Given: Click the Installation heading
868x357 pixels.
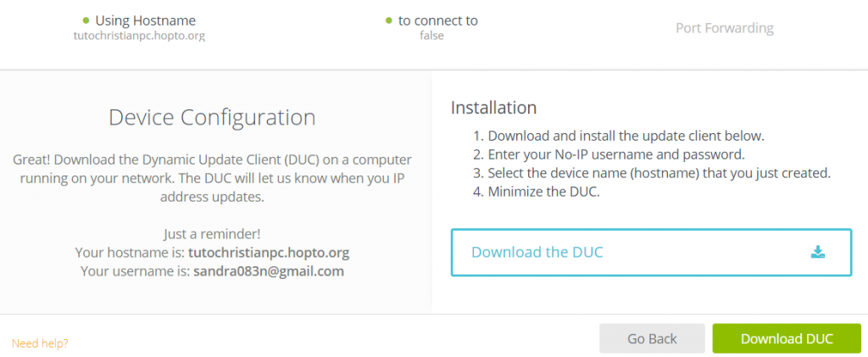Looking at the screenshot, I should pyautogui.click(x=493, y=108).
